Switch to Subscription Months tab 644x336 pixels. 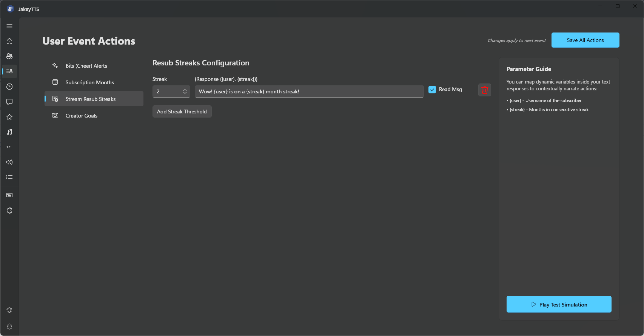(94, 82)
